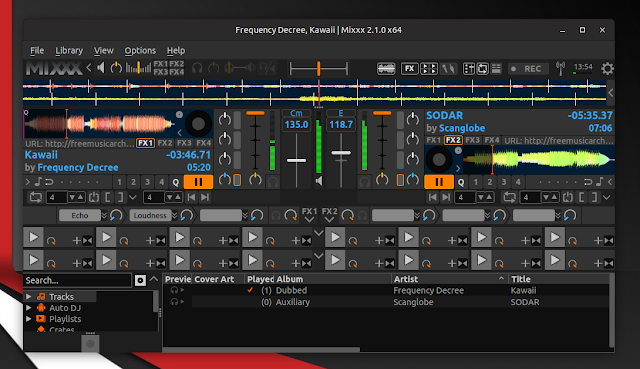The width and height of the screenshot is (640, 369).
Task: Click the REC recording button
Action: (527, 69)
